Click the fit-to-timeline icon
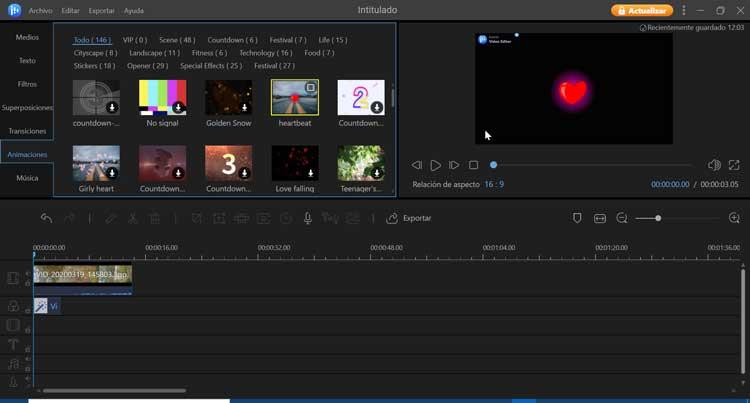This screenshot has height=403, width=750. tap(599, 218)
